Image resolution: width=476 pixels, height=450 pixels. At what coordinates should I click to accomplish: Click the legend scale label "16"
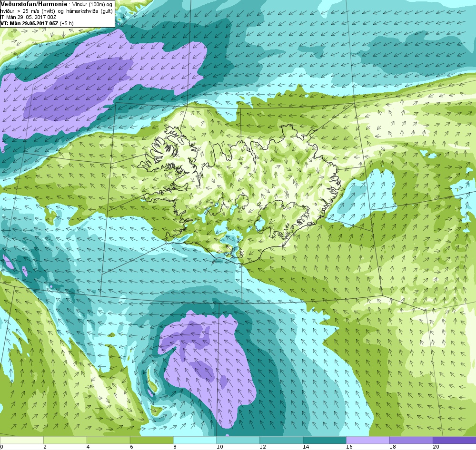click(x=349, y=447)
